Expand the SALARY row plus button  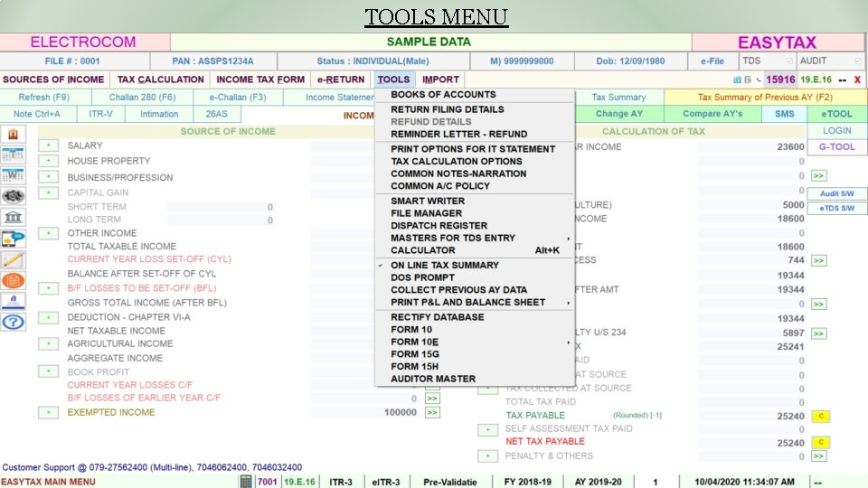tap(48, 145)
